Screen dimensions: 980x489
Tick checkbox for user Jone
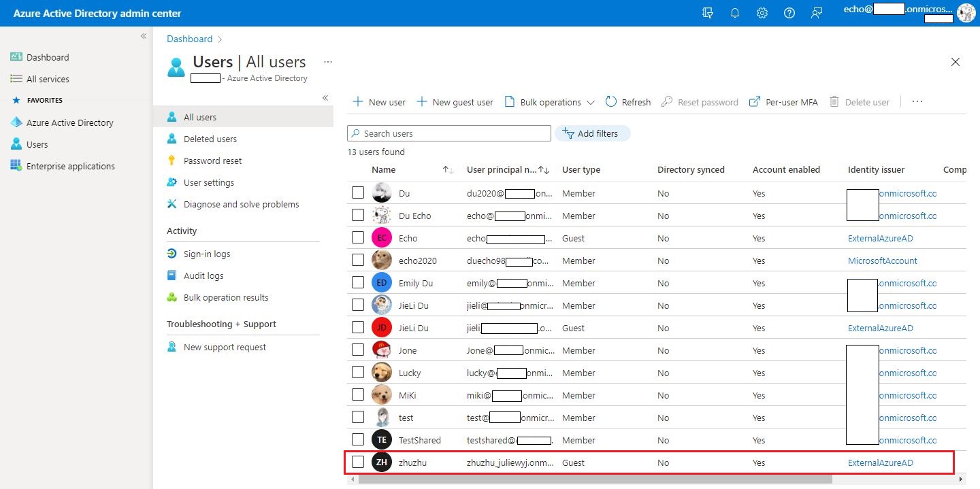point(358,350)
